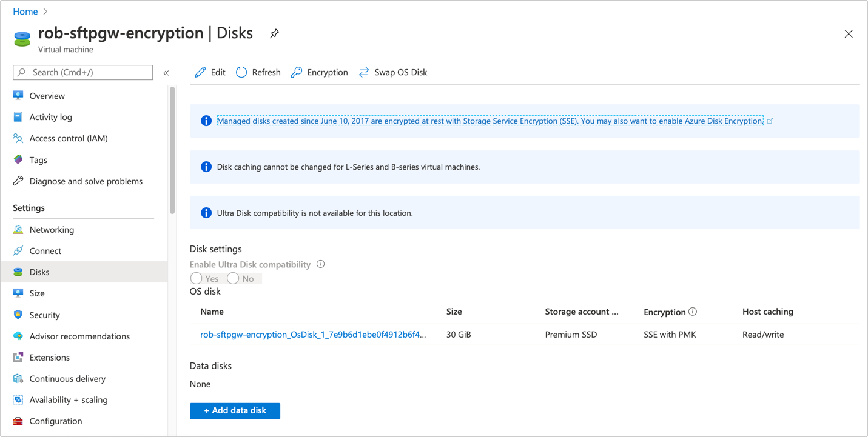Click the Continuous delivery icon

(x=18, y=379)
